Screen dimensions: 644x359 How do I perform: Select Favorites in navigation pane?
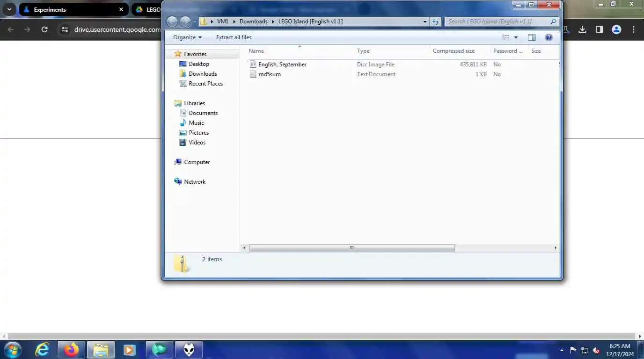tap(195, 54)
